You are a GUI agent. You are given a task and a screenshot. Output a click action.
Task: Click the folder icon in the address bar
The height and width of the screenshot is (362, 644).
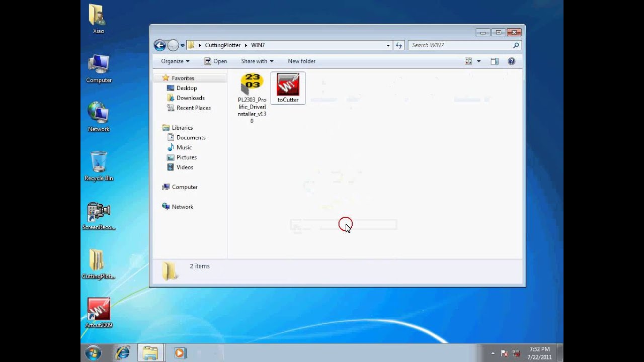pos(191,45)
